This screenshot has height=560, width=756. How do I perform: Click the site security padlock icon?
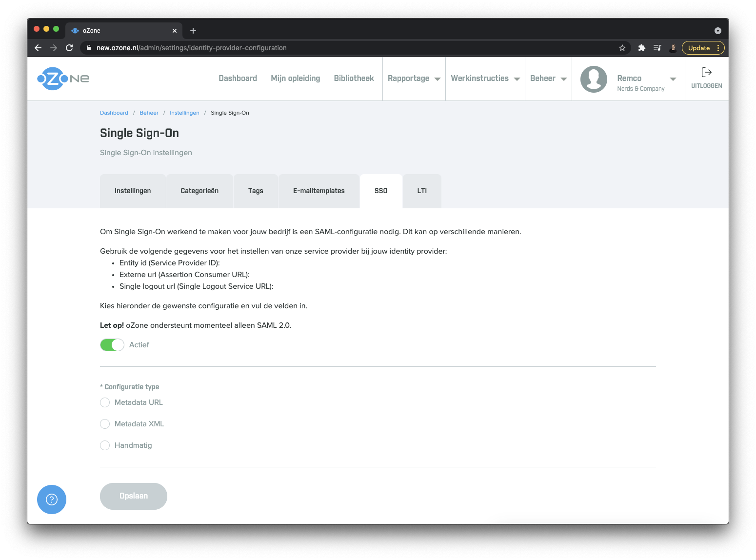click(88, 48)
